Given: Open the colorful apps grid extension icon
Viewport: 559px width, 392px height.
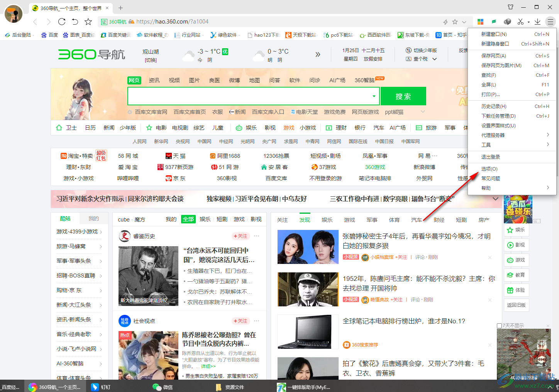Looking at the screenshot, I should tap(480, 22).
